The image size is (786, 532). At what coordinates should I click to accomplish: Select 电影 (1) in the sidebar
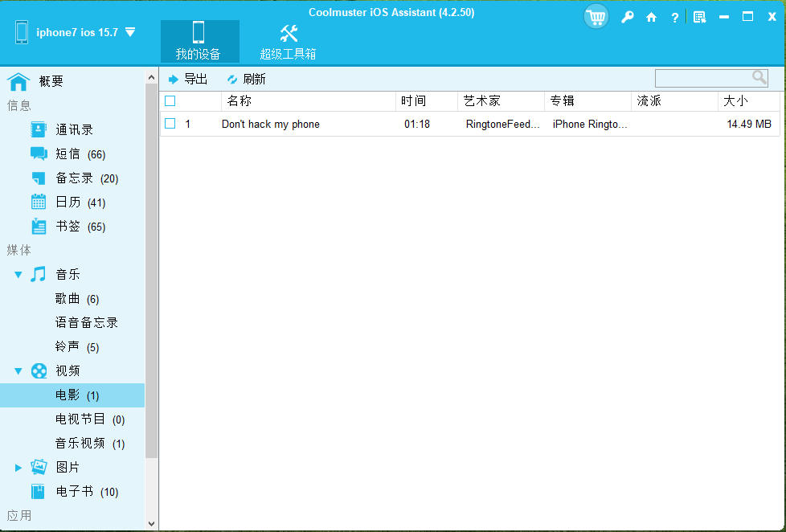72,395
